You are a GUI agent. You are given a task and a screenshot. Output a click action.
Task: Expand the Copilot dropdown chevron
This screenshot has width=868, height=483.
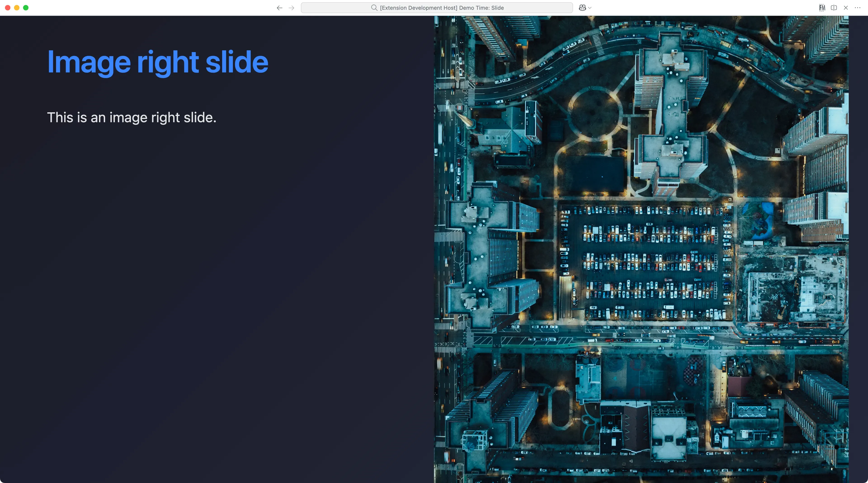click(x=590, y=8)
